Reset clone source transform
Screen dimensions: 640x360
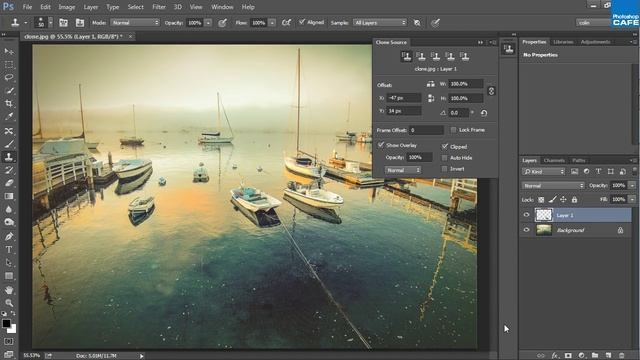tap(484, 113)
